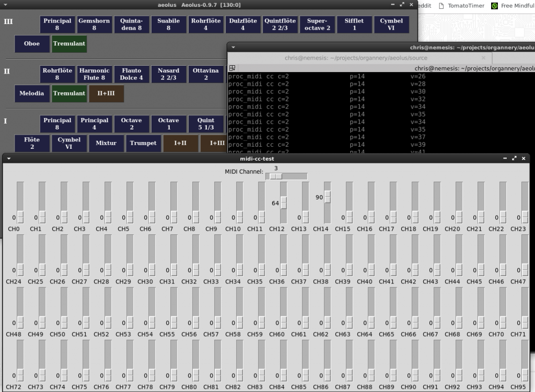Activate the Quintadena 8 stop

[132, 23]
